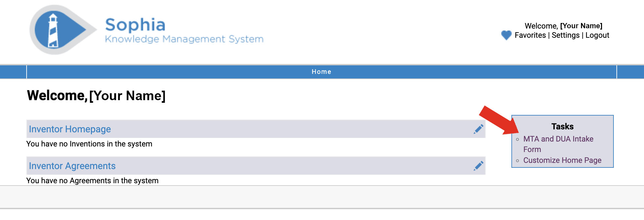Click the Knowledge Management System subtitle
644x220 pixels.
pyautogui.click(x=184, y=39)
